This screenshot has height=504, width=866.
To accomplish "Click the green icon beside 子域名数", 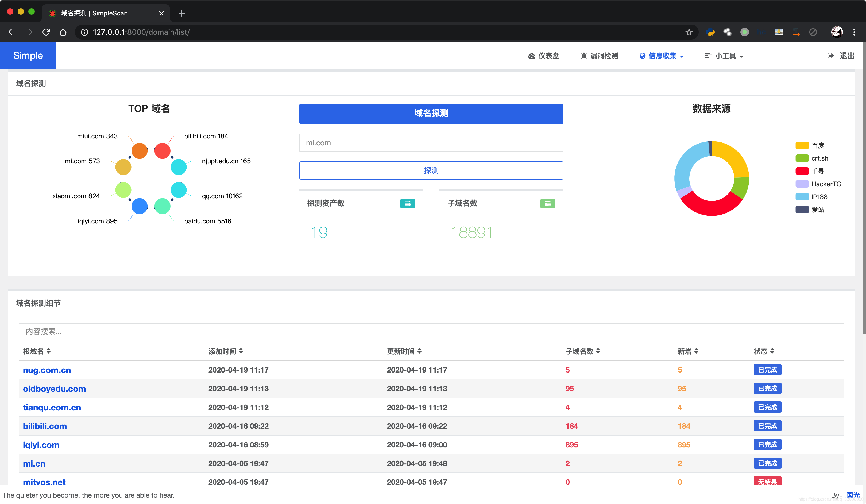I will coord(547,203).
